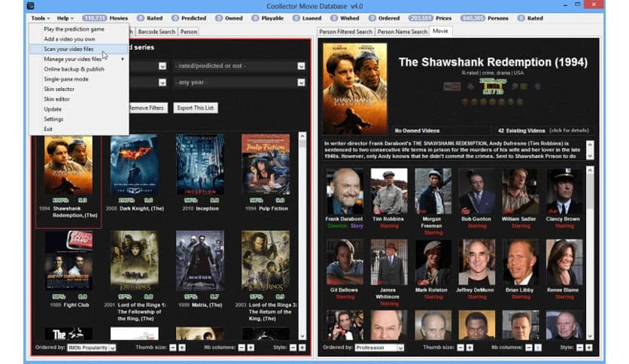This screenshot has width=629, height=364.
Task: Decrease Nb columns in left movie pane
Action: click(242, 347)
